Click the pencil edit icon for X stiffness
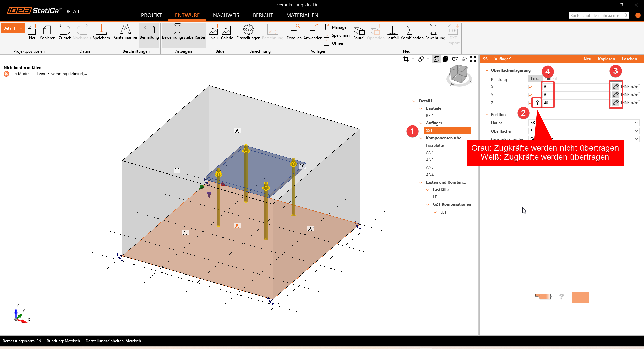 [x=615, y=87]
